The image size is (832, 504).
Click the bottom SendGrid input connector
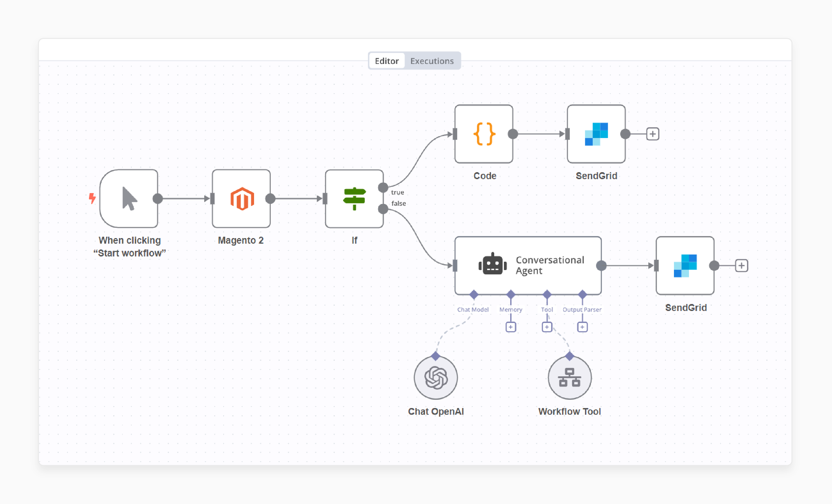pos(656,266)
